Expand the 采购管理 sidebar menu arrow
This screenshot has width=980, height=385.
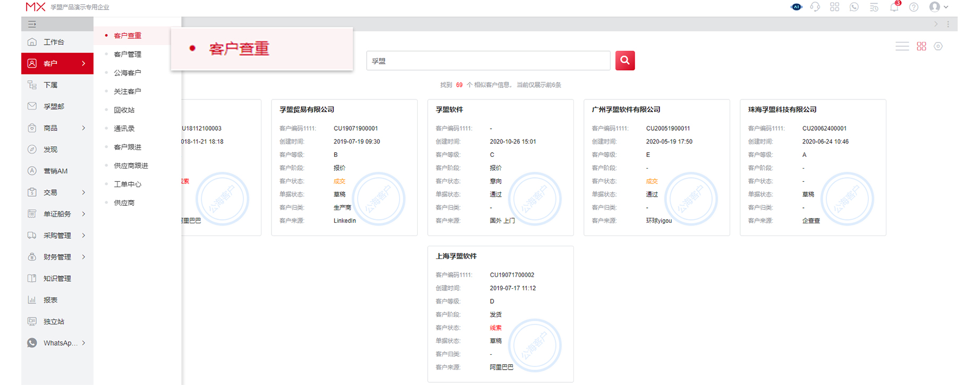(x=83, y=236)
